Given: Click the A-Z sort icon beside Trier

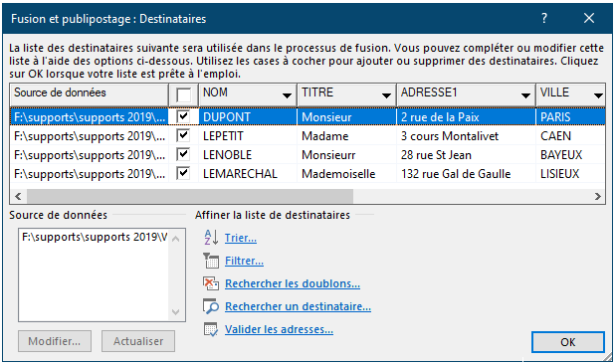Looking at the screenshot, I should [211, 238].
